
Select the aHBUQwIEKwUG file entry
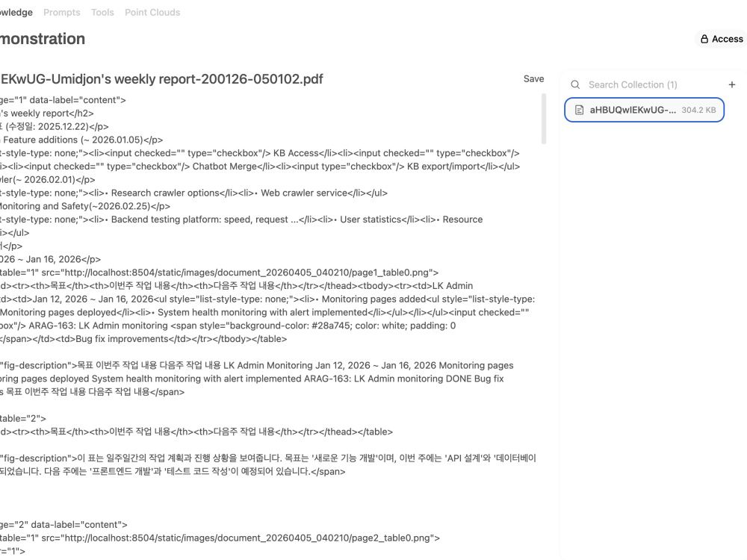point(644,110)
